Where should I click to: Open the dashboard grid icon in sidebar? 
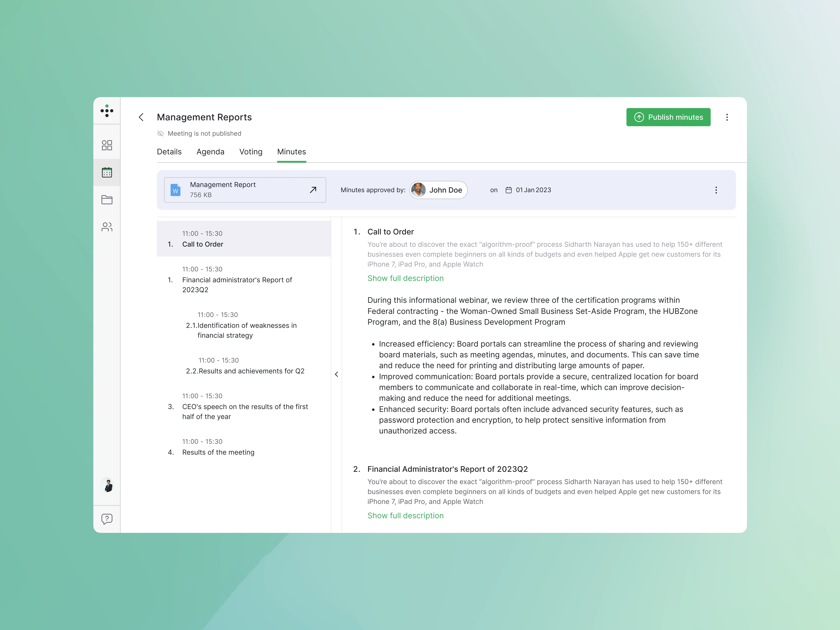pos(107,145)
